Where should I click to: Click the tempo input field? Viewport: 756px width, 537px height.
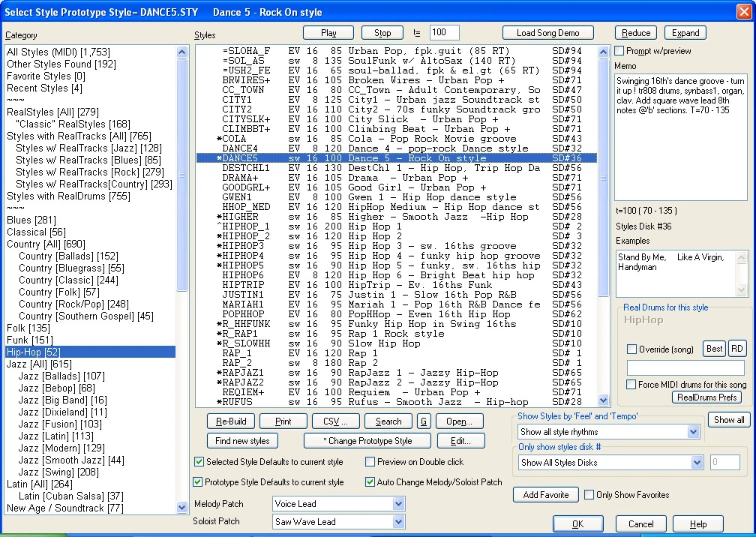point(444,32)
